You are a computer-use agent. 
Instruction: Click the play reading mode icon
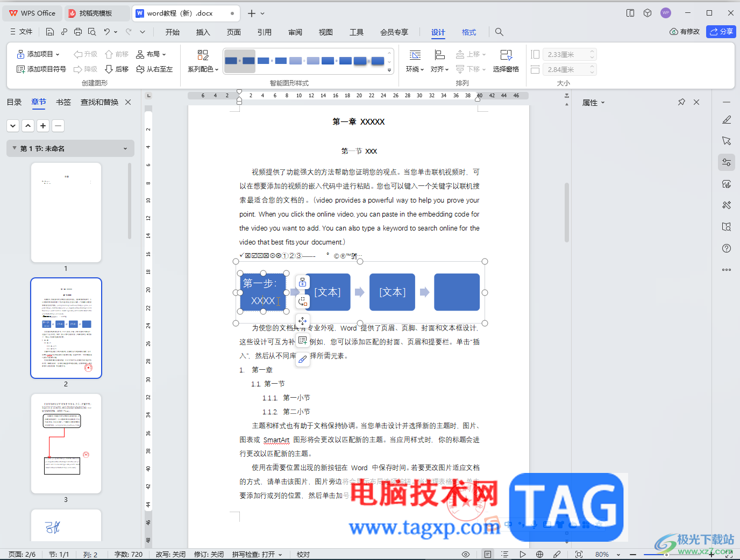click(x=522, y=554)
